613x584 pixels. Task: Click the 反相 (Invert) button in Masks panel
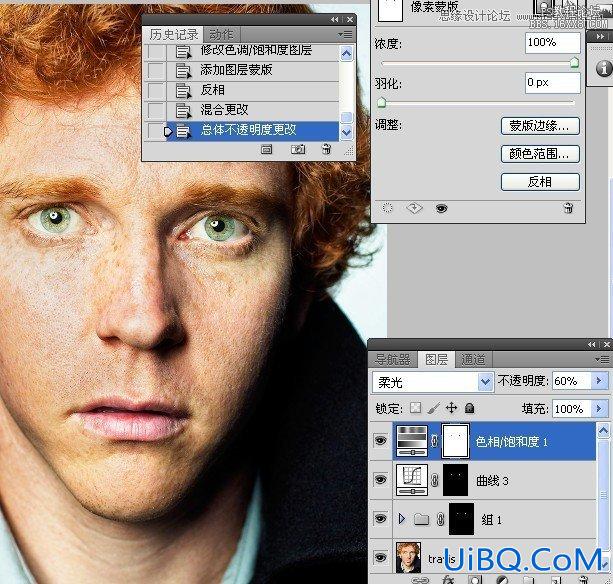(540, 182)
